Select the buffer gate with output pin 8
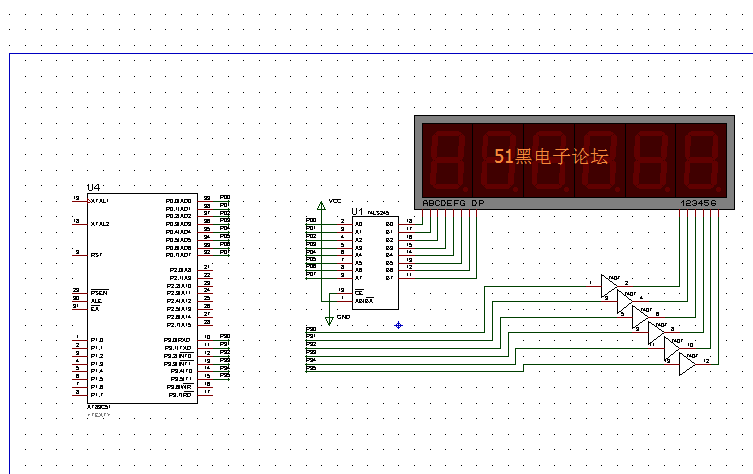The height and width of the screenshot is (474, 753). coord(656,333)
